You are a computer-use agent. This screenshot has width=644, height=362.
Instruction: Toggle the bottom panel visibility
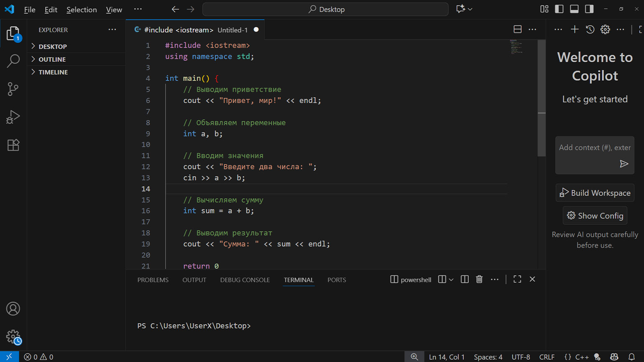click(574, 9)
